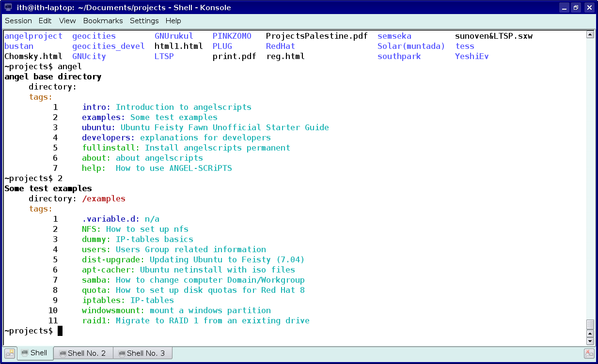Viewport: 598px width, 364px height.
Task: Click the 'raid1: Migrate to RAID 1' line
Action: 196,320
